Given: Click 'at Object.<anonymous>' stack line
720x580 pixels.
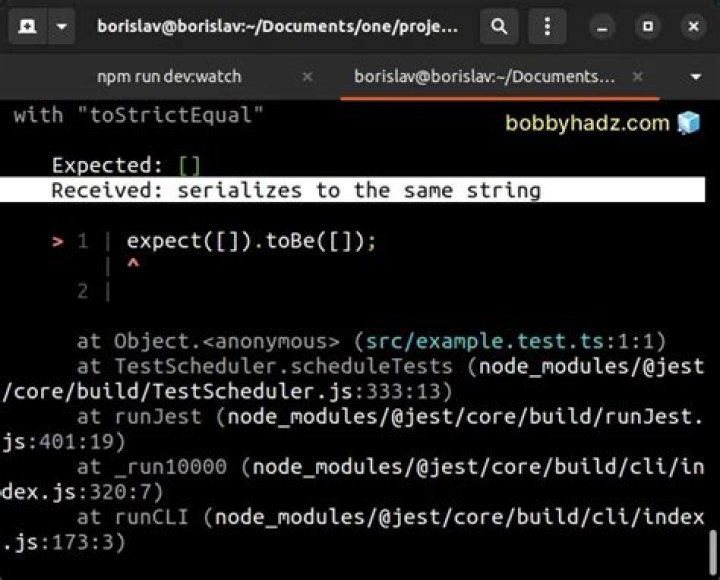Looking at the screenshot, I should click(x=371, y=341).
